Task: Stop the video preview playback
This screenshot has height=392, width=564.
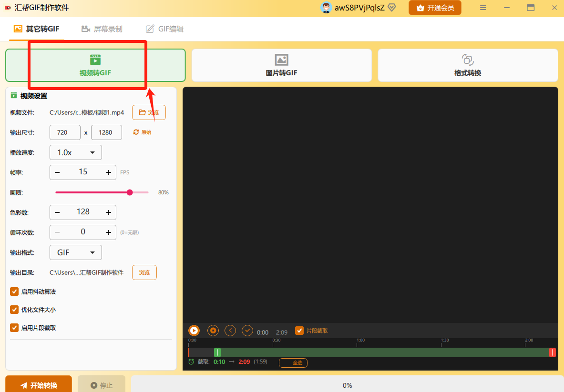Action: coord(213,331)
